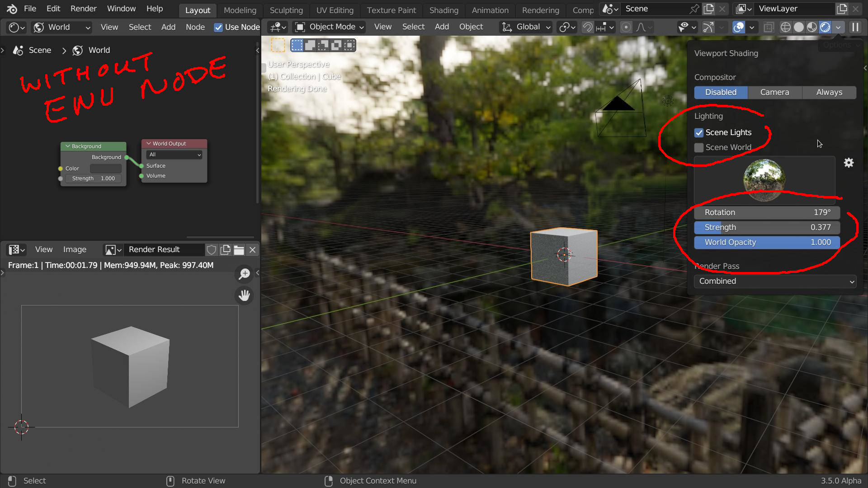This screenshot has height=488, width=868.
Task: Enable proportional editing in the header
Action: click(626, 27)
